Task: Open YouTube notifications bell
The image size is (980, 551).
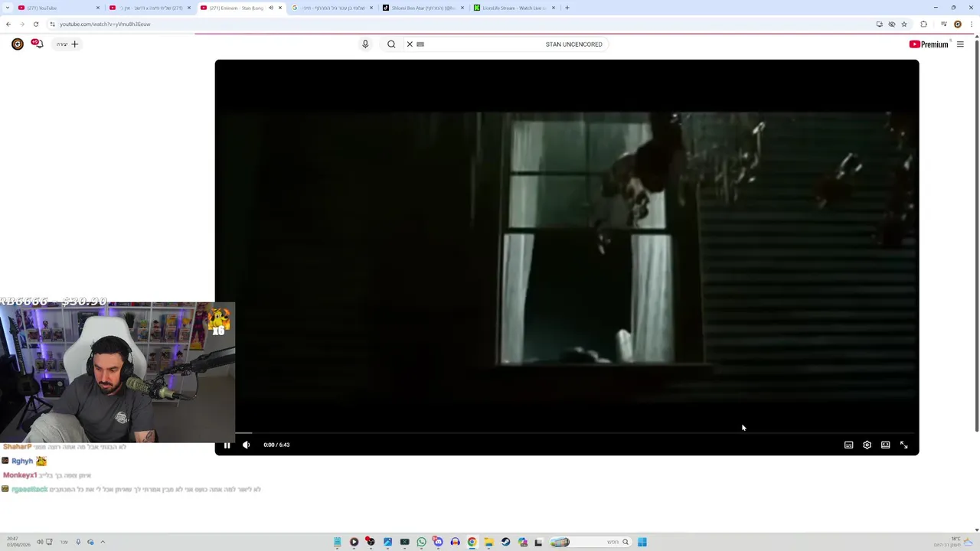Action: [38, 44]
